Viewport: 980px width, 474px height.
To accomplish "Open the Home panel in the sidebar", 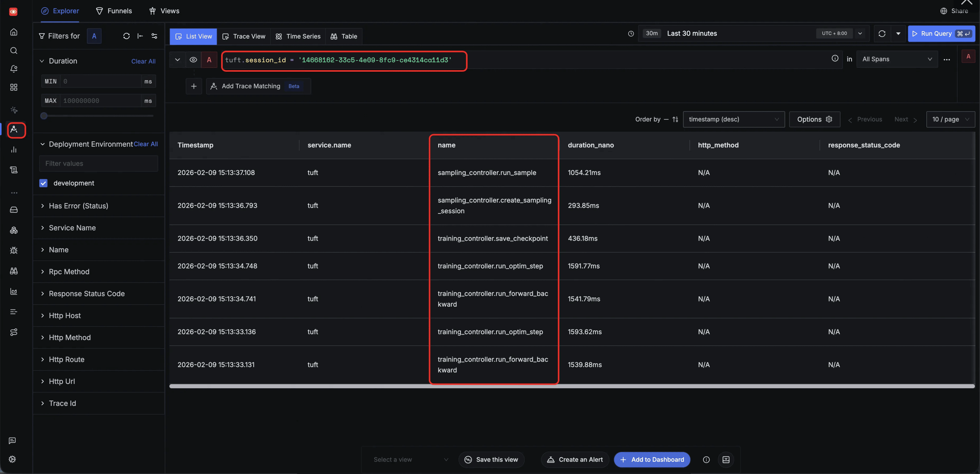I will 14,32.
